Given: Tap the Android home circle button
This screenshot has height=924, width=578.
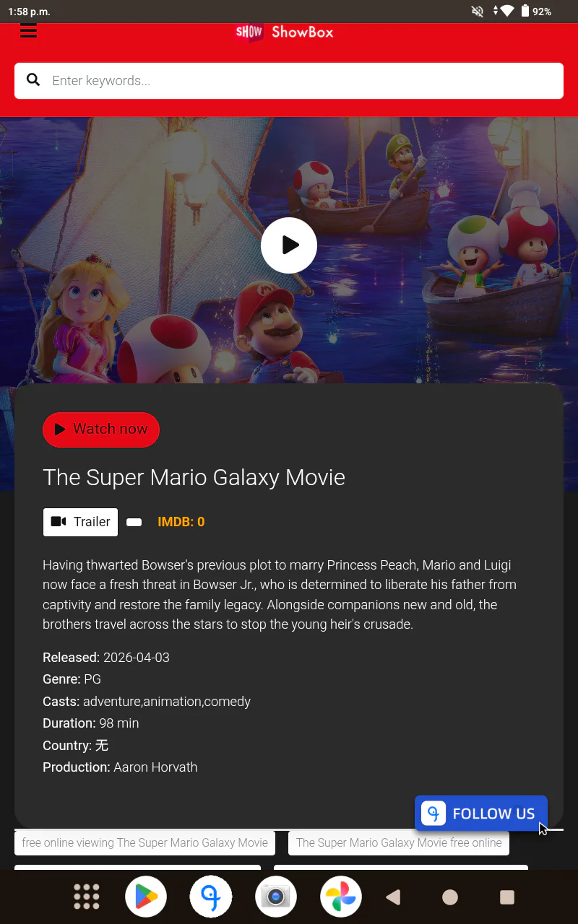Looking at the screenshot, I should 450,897.
